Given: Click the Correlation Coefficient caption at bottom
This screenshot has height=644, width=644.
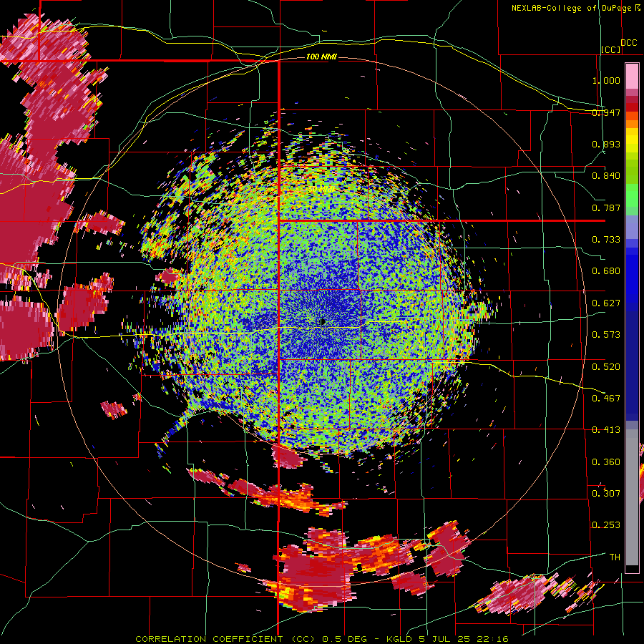Looking at the screenshot, I should 322,639.
